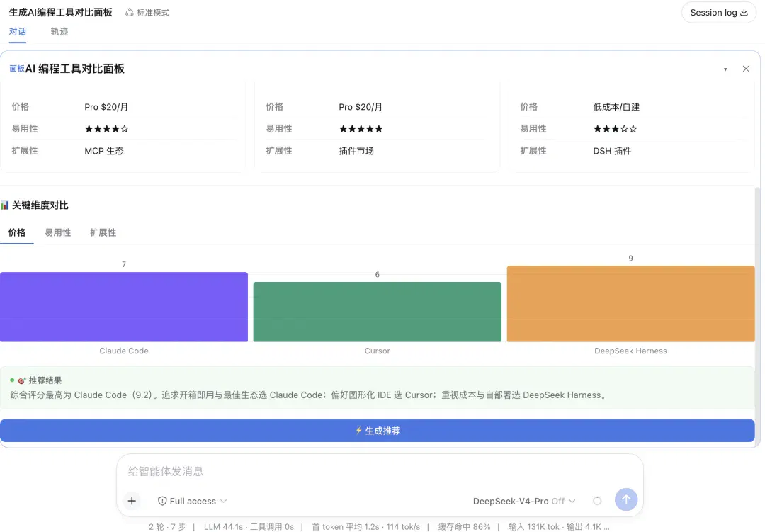Focus the 给智能体发消息 message field
This screenshot has width=765, height=532.
[380, 472]
